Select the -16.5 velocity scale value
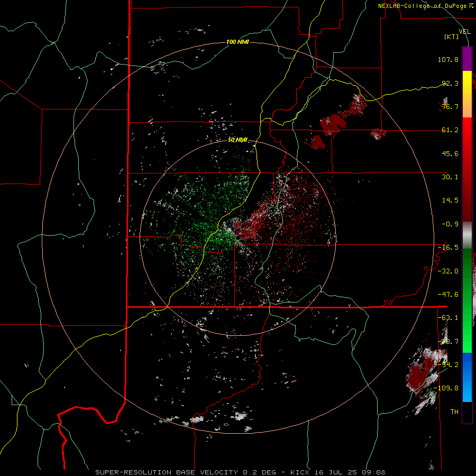Image resolution: width=476 pixels, height=476 pixels. [x=448, y=248]
